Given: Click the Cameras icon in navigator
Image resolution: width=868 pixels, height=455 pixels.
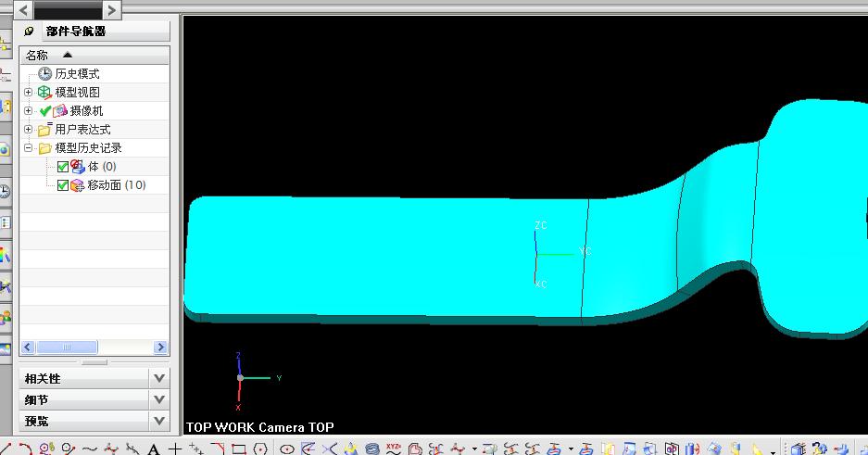Looking at the screenshot, I should tap(60, 110).
